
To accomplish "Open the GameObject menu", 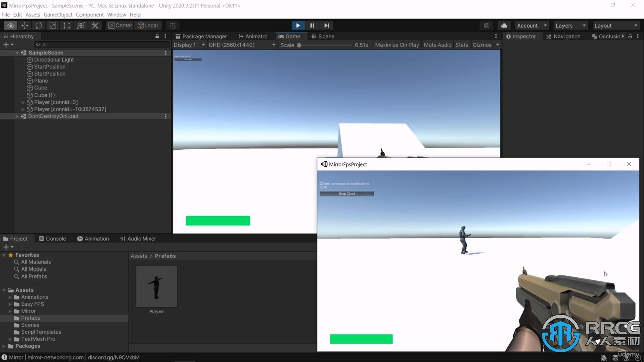I will tap(58, 15).
